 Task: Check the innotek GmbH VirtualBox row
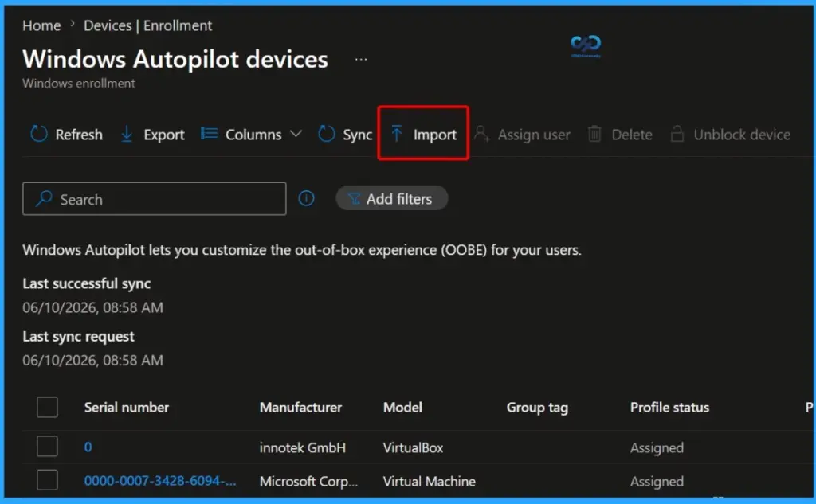click(x=47, y=446)
